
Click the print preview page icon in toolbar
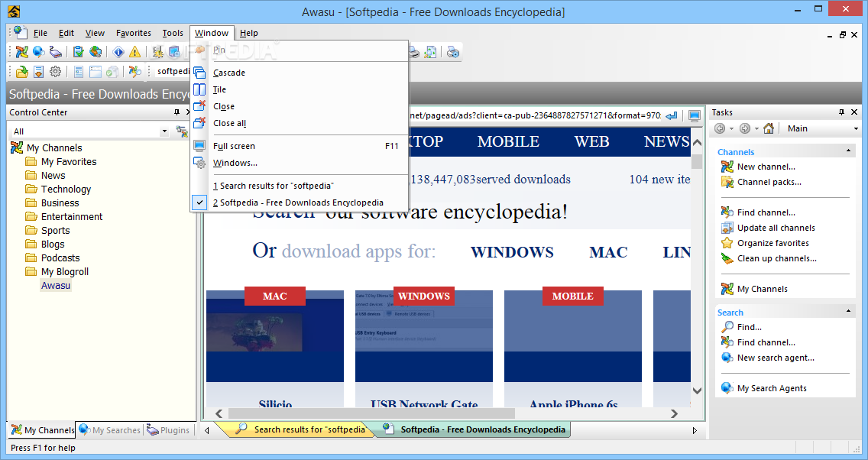(430, 52)
